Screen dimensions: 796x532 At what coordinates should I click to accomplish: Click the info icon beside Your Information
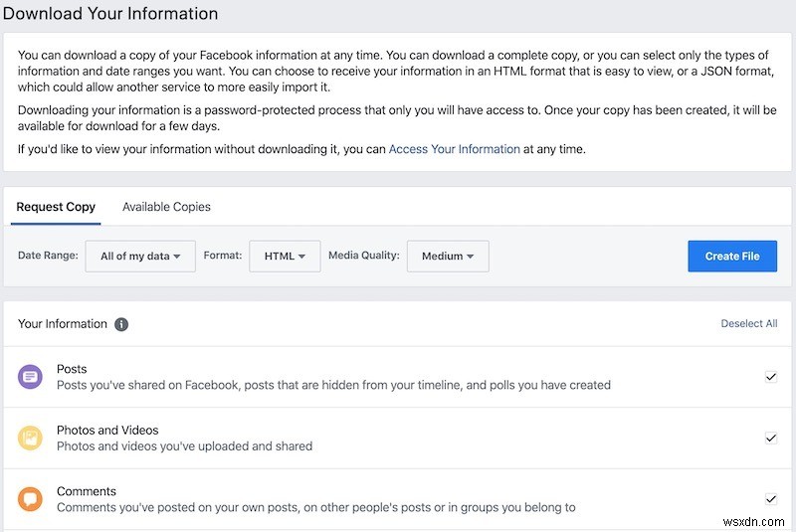(x=121, y=324)
